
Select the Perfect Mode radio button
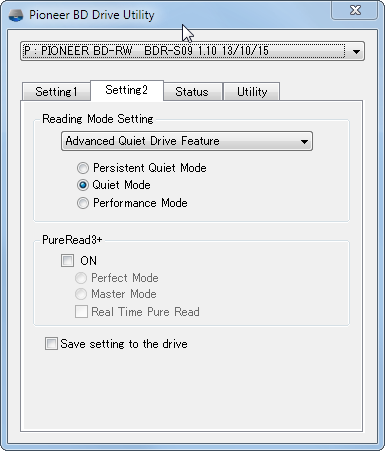[x=81, y=278]
